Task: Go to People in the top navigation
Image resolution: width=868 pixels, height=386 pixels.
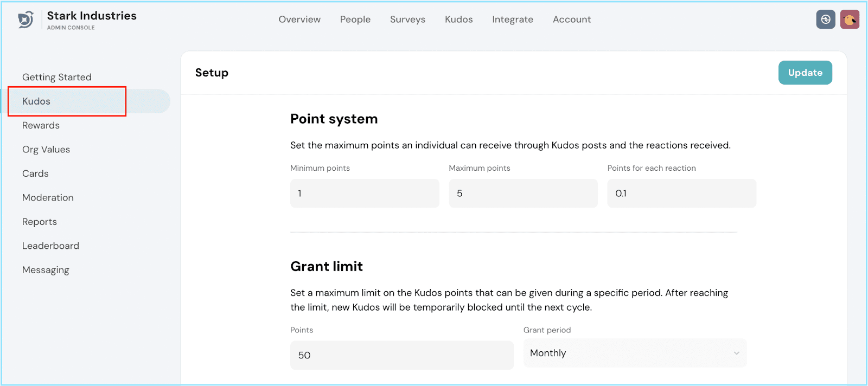Action: 355,20
